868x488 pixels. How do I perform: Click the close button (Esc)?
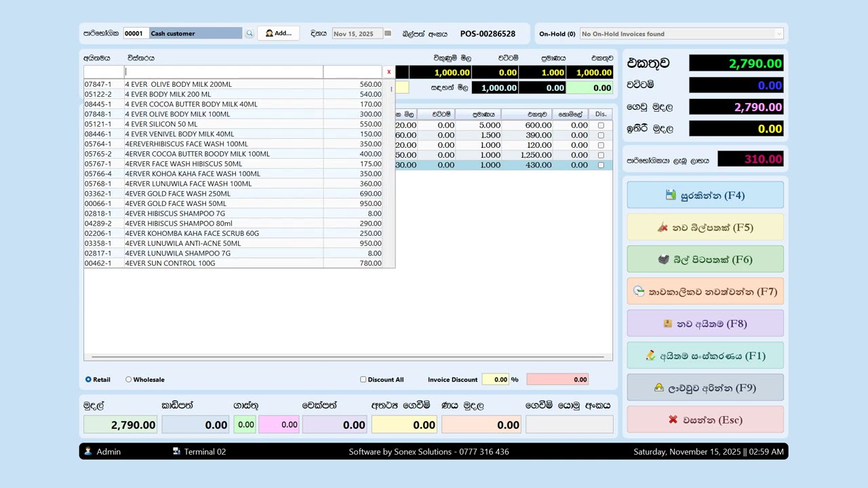click(705, 420)
